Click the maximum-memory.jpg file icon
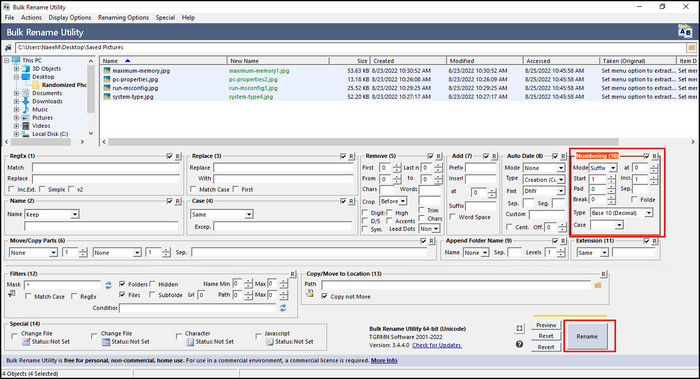The height and width of the screenshot is (379, 700). tap(107, 71)
